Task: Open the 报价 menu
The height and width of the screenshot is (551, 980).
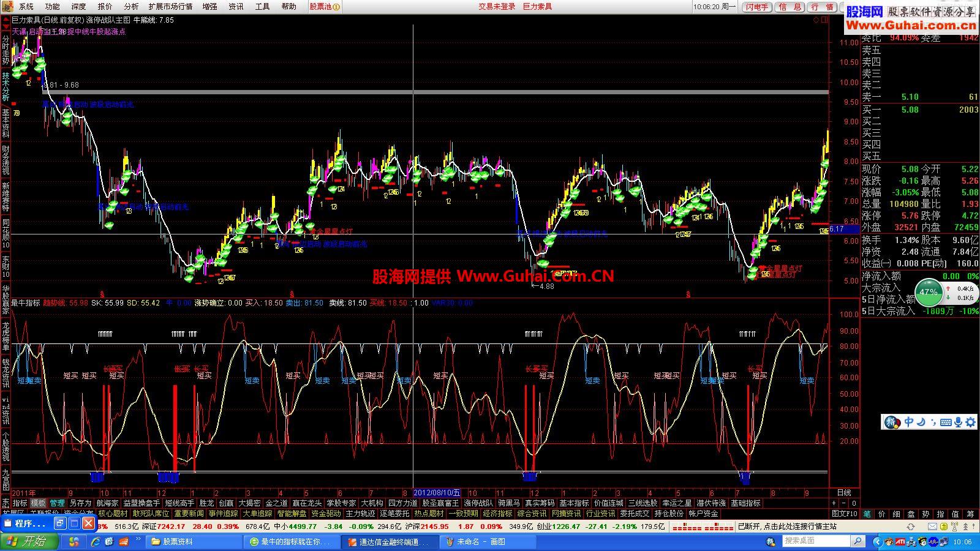Action: (x=105, y=7)
